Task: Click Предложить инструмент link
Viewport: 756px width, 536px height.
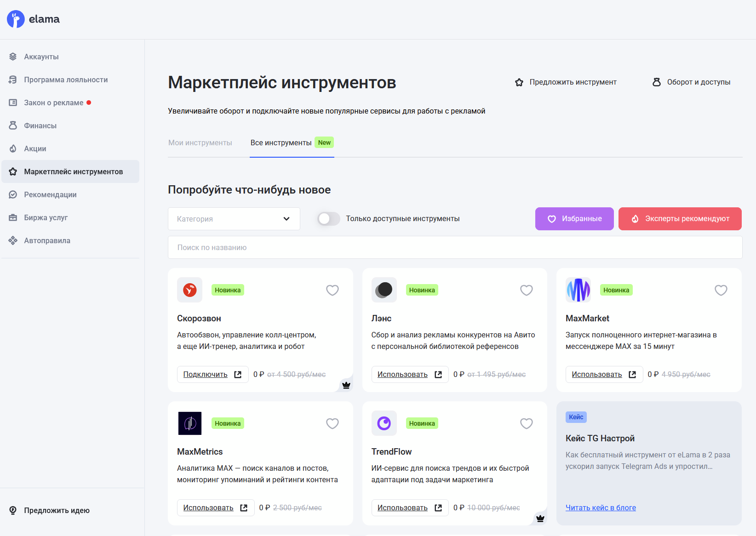Action: (566, 82)
